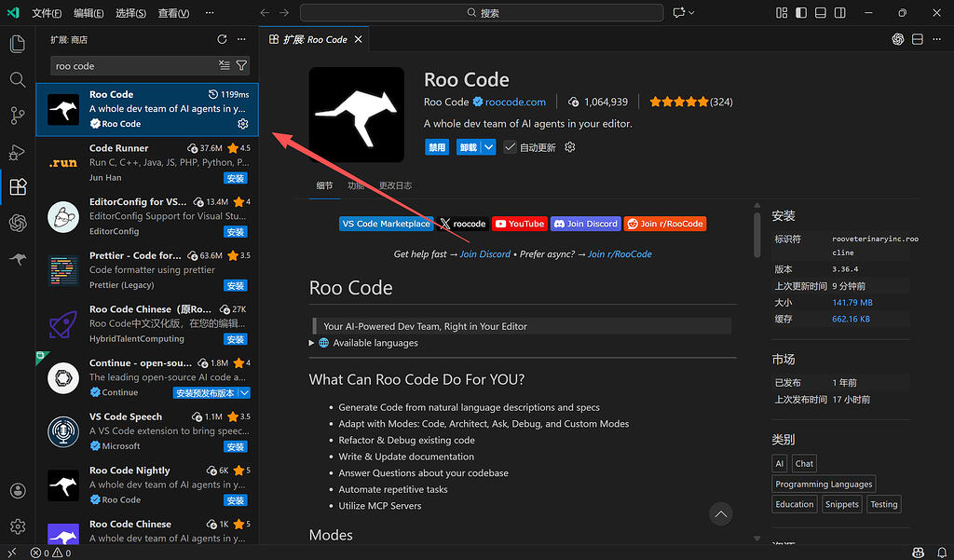The image size is (954, 560).
Task: Switch to the Features tab
Action: 356,185
